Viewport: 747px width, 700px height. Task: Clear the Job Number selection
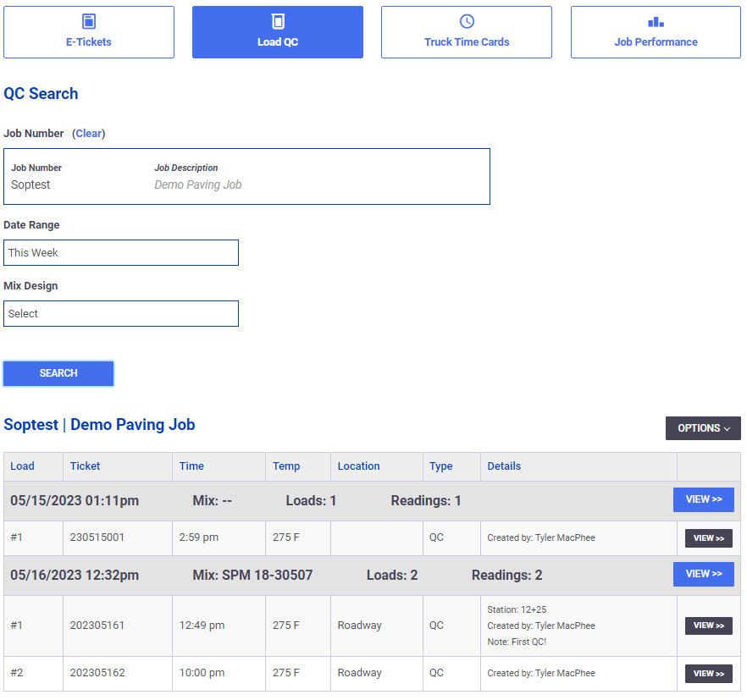[x=89, y=134]
